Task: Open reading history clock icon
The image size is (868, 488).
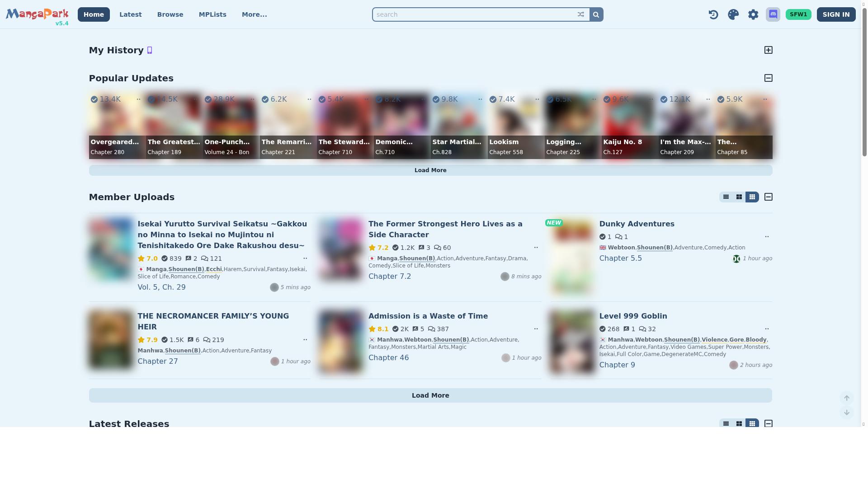Action: 713,14
